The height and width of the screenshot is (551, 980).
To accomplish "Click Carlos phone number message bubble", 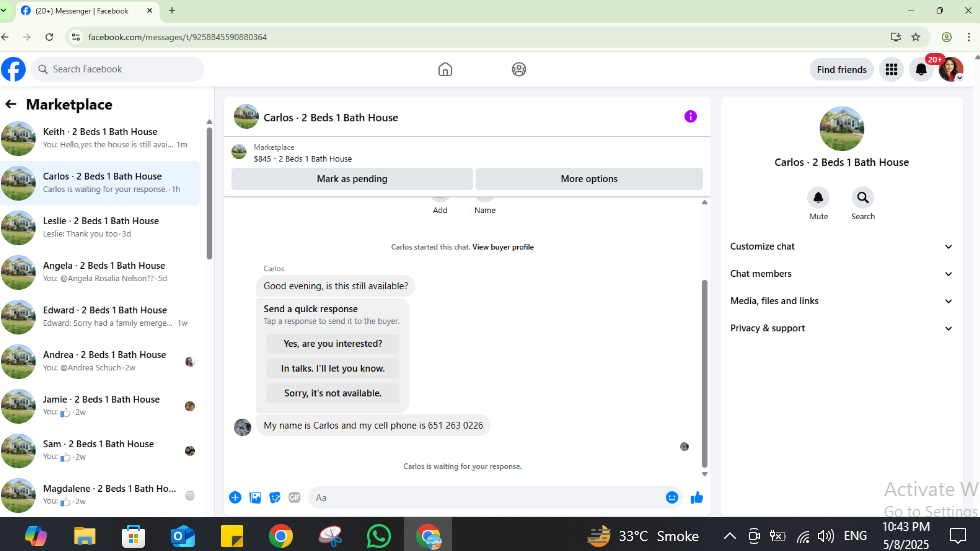I will (x=373, y=425).
